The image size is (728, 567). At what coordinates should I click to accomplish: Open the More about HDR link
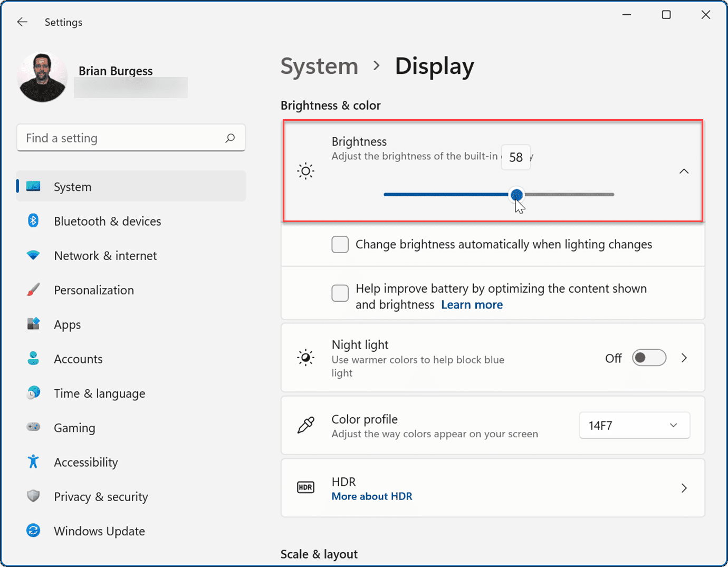(x=372, y=496)
